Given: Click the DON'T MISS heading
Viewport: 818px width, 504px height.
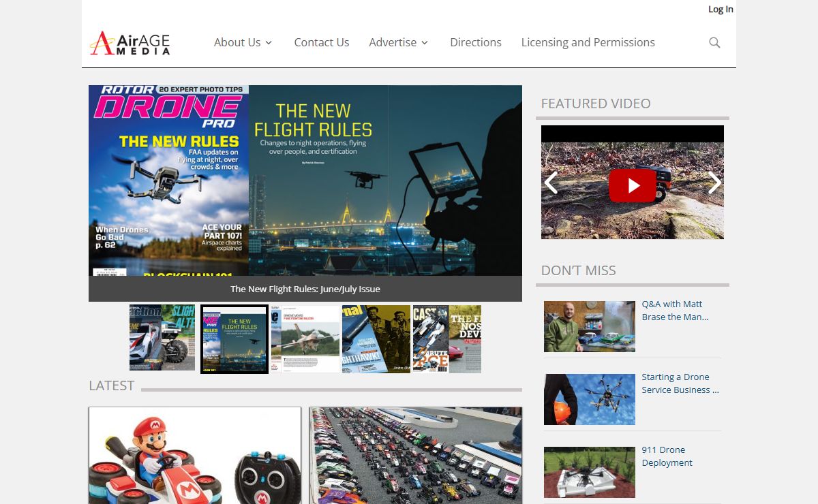Looking at the screenshot, I should pyautogui.click(x=578, y=270).
